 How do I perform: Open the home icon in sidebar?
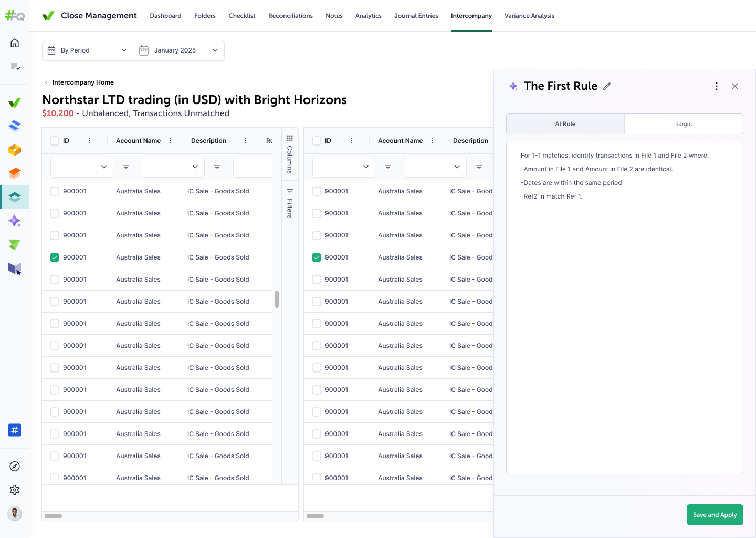tap(15, 43)
